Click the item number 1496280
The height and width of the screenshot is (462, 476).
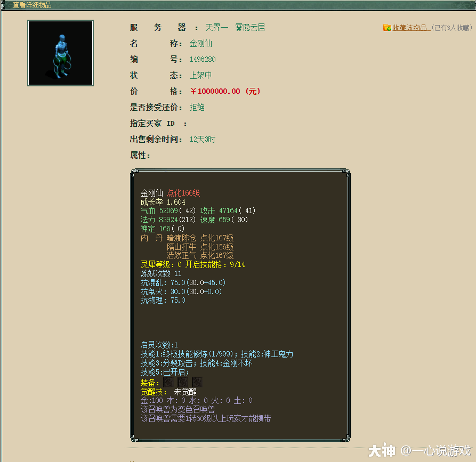tap(203, 59)
